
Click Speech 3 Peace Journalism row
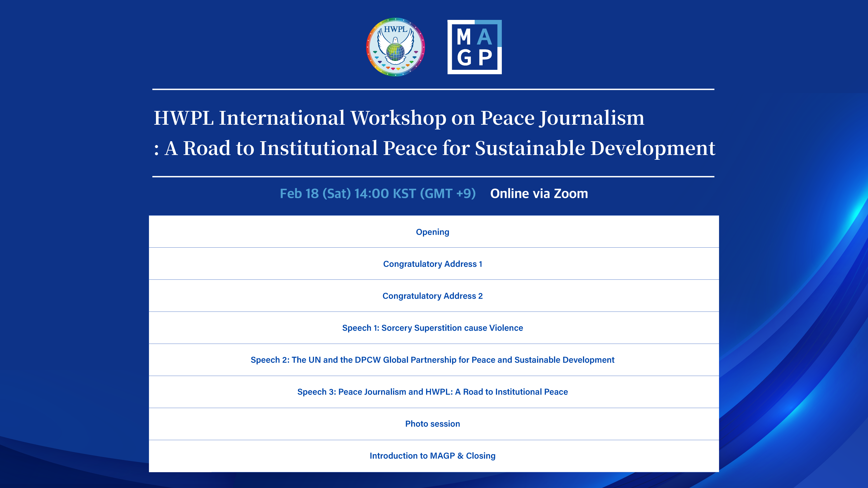click(x=432, y=392)
